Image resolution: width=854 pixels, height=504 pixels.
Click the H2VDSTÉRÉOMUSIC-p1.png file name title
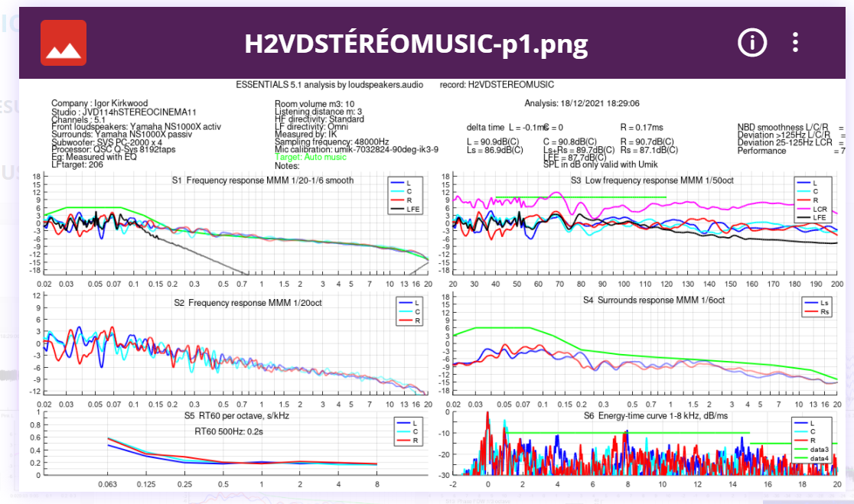click(416, 44)
